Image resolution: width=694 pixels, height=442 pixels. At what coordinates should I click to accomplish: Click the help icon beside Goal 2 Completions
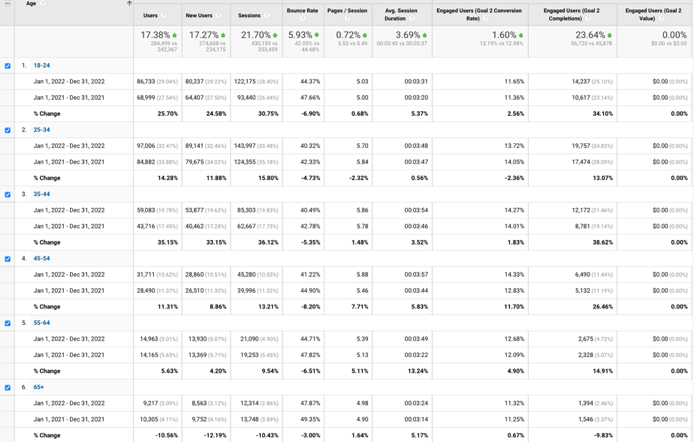point(590,18)
